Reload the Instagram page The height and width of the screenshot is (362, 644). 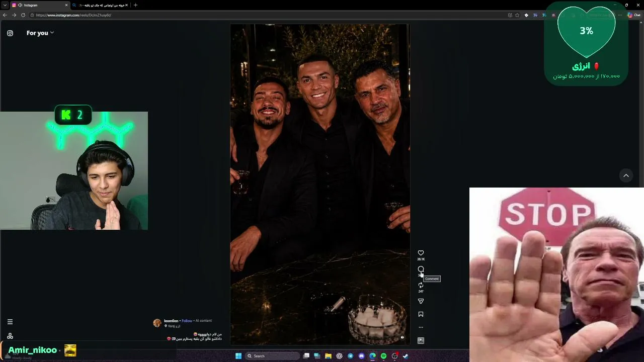pyautogui.click(x=23, y=15)
